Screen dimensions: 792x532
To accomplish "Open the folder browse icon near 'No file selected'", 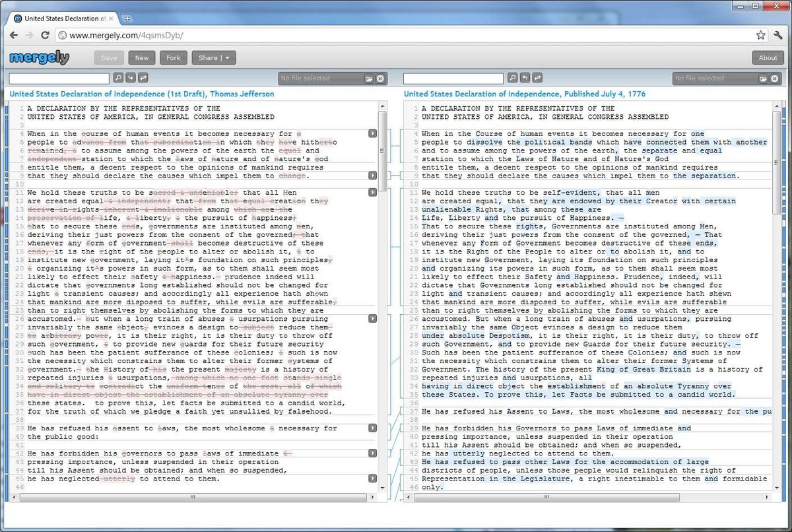I will (370, 78).
